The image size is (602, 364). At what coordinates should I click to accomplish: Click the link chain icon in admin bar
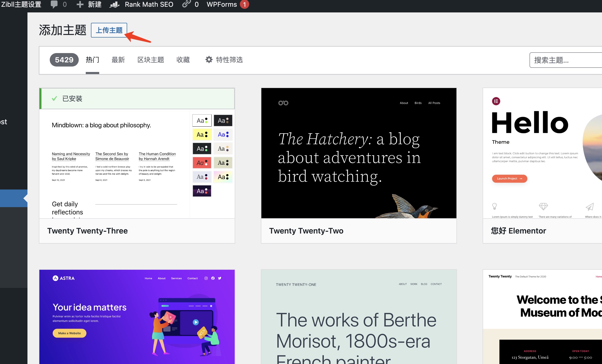(186, 4)
